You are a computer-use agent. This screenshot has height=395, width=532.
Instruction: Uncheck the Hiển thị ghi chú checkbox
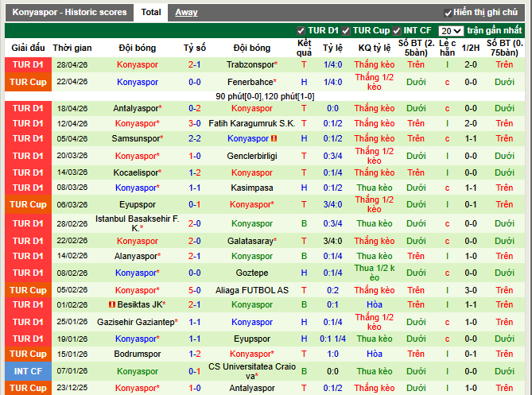pyautogui.click(x=448, y=13)
